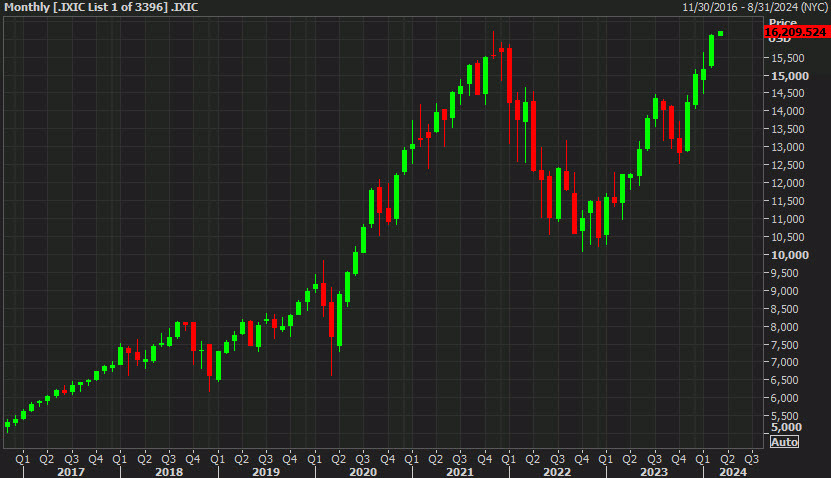
Task: Click the 13,000 price axis label
Action: (x=788, y=147)
